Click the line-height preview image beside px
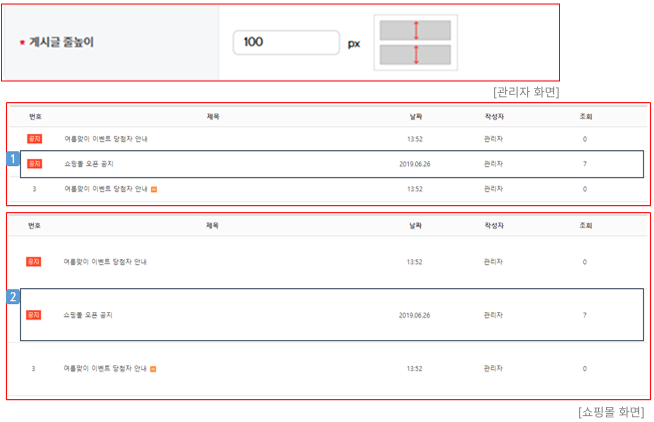654x422 pixels. point(415,42)
